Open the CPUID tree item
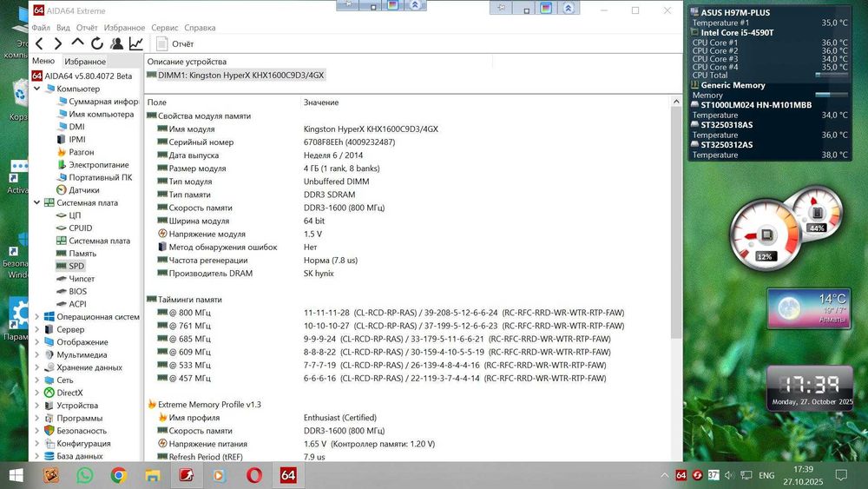 coord(74,228)
